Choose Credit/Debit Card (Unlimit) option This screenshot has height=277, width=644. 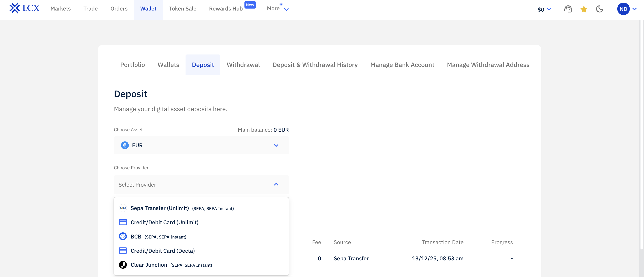click(164, 222)
